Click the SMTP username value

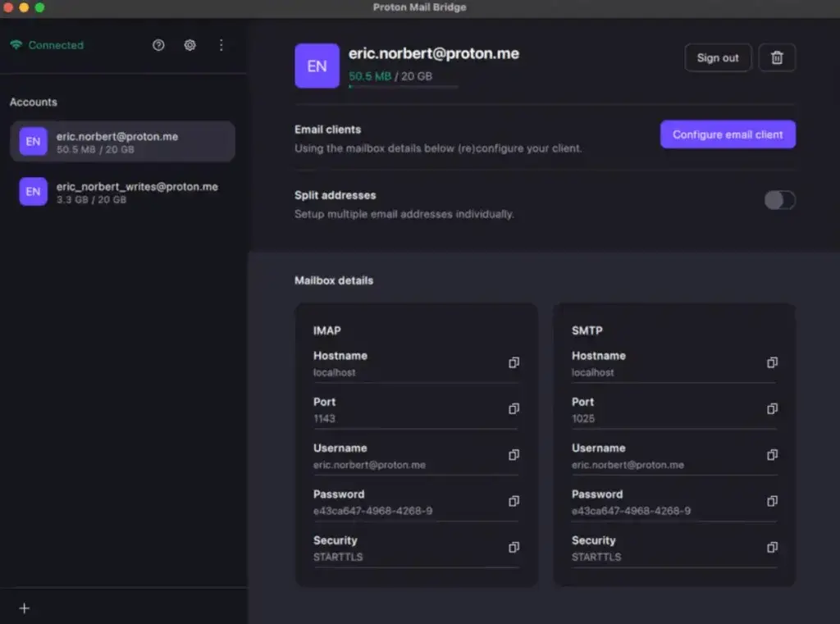click(628, 465)
